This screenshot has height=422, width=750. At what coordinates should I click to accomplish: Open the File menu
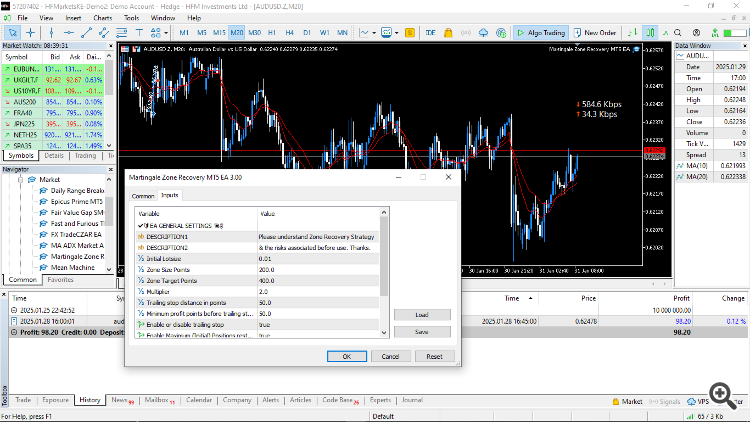pos(22,18)
